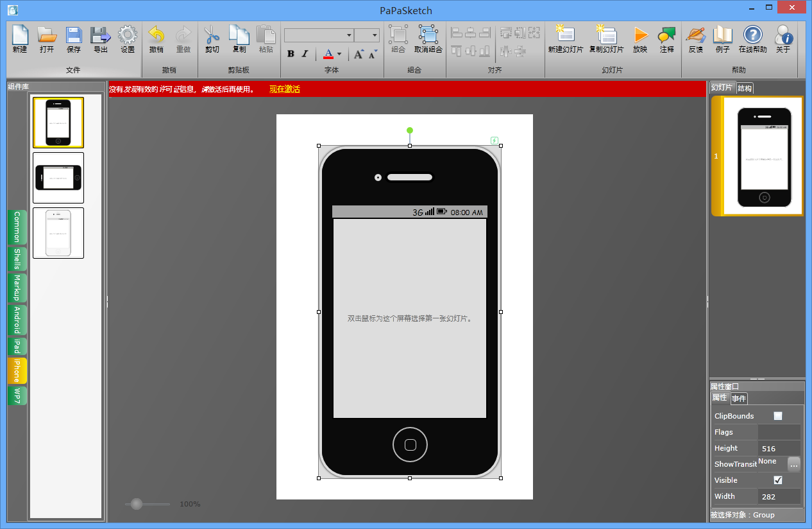
Task: Open the Markup component library tab
Action: click(x=17, y=288)
